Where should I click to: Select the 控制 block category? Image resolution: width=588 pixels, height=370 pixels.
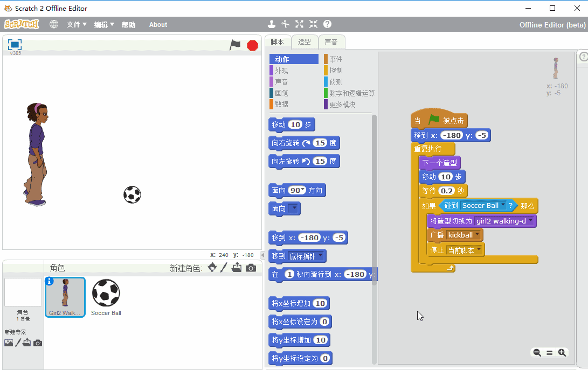(x=336, y=71)
